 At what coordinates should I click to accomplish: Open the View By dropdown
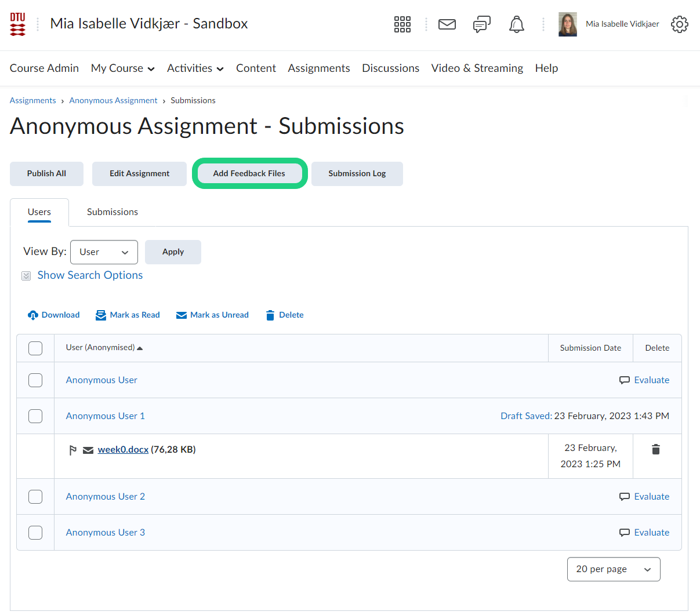tap(104, 252)
